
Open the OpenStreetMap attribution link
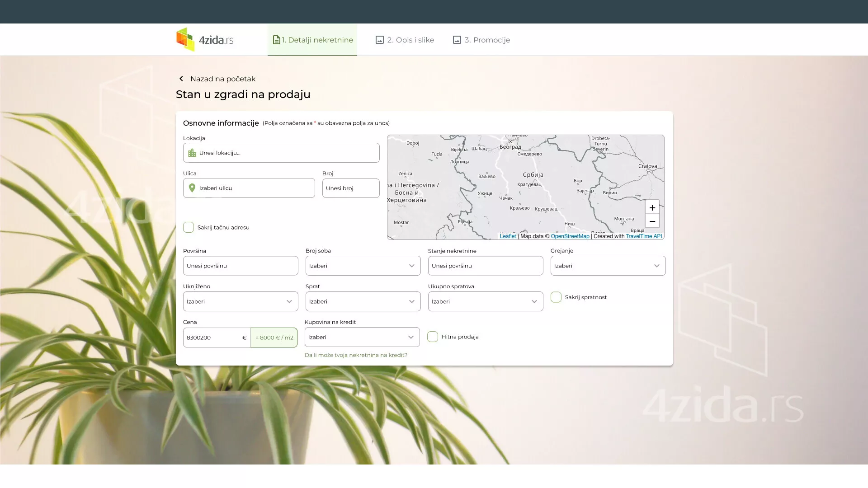tap(570, 236)
